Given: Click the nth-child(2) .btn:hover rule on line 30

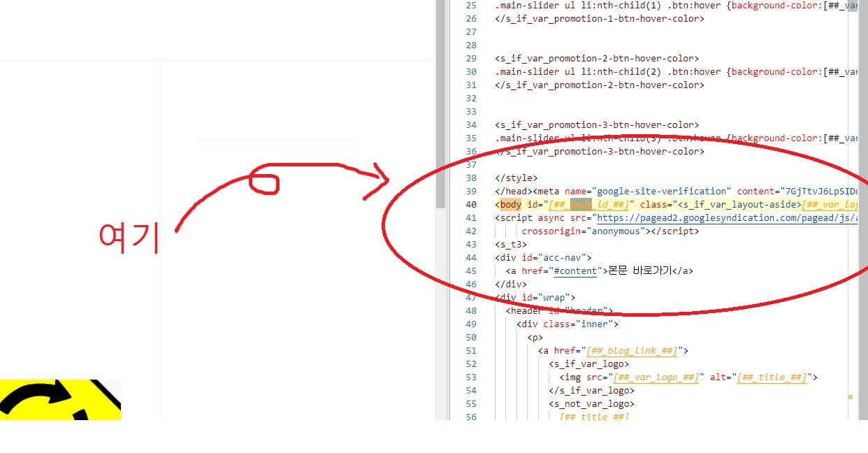Looking at the screenshot, I should pos(676,72).
